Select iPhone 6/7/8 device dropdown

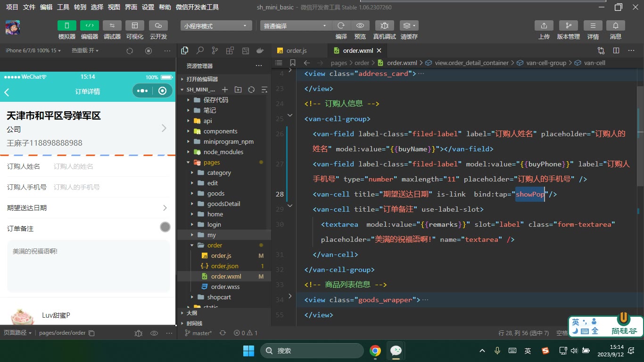(x=33, y=50)
